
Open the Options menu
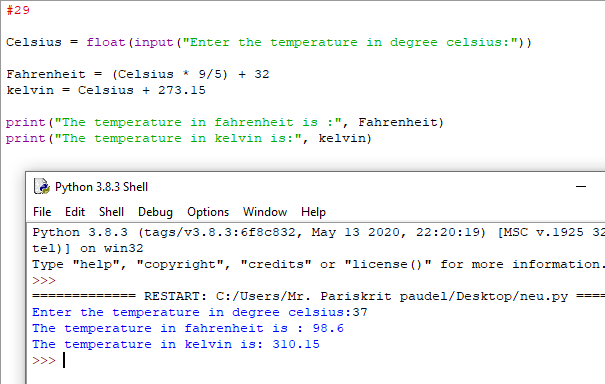pyautogui.click(x=208, y=212)
